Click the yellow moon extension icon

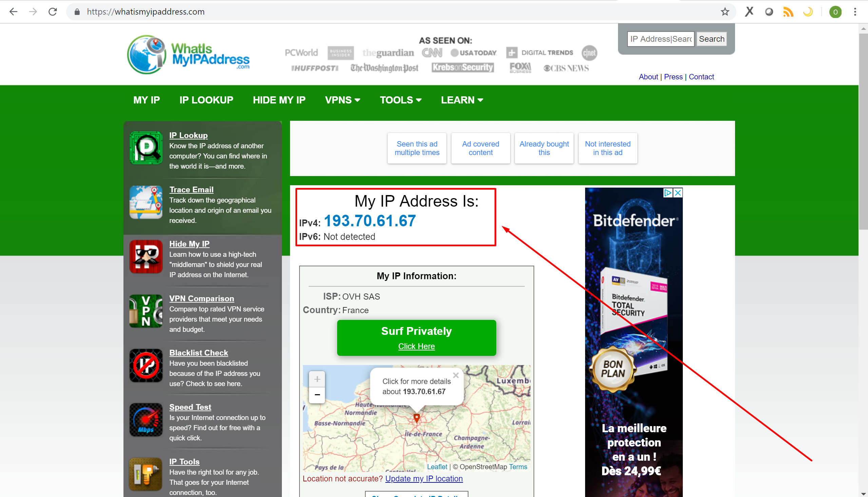[x=808, y=12]
